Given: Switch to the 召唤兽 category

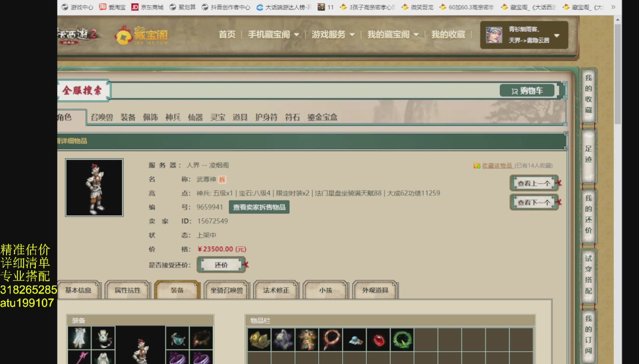Looking at the screenshot, I should 102,117.
